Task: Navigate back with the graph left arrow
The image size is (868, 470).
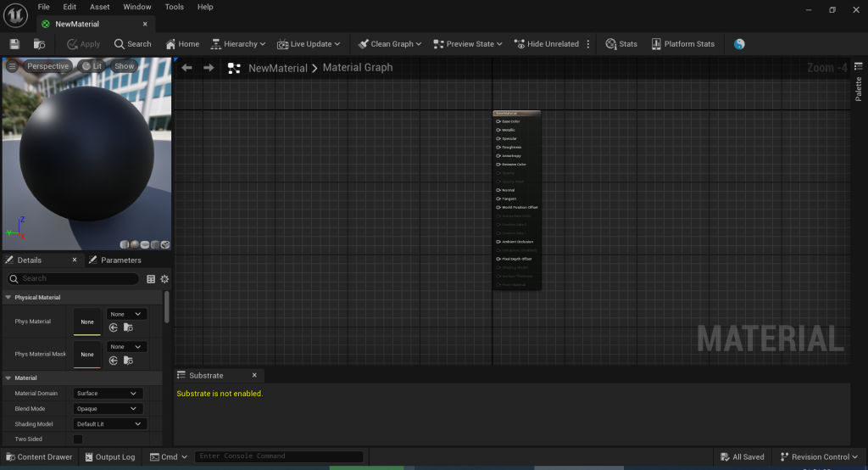Action: click(187, 68)
